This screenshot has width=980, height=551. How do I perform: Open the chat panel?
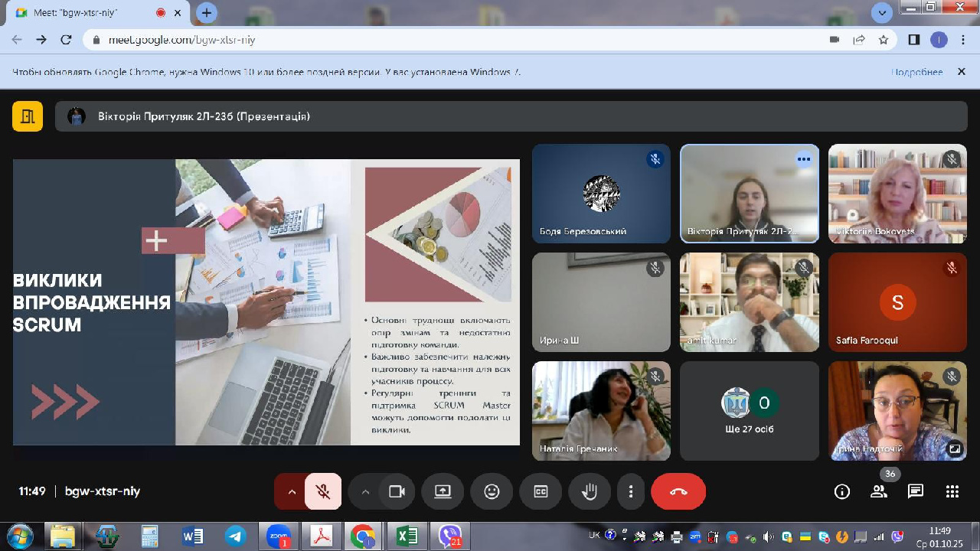pyautogui.click(x=916, y=491)
